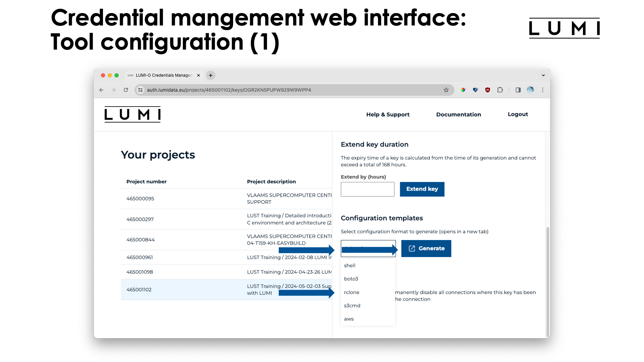Go back using the browser back arrow
This screenshot has height=362, width=644.
click(101, 90)
